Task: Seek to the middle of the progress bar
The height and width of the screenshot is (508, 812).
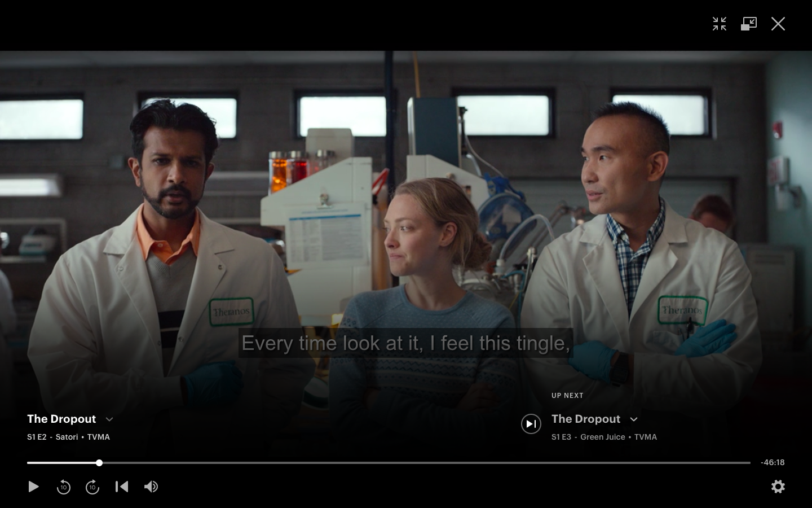Action: pyautogui.click(x=389, y=463)
